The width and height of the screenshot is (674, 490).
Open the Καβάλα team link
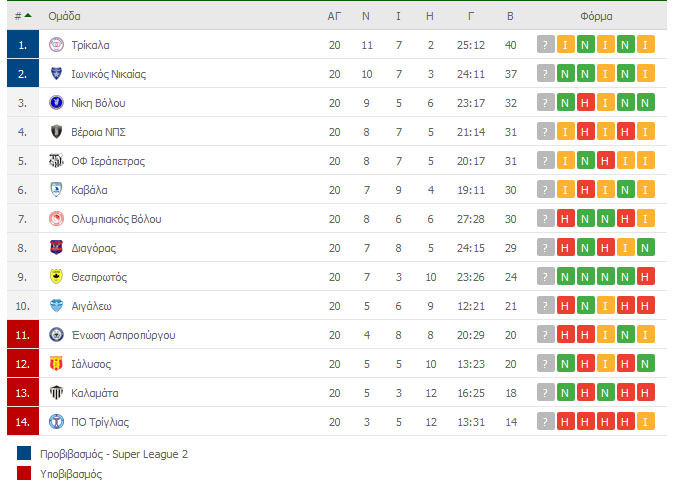(x=89, y=190)
